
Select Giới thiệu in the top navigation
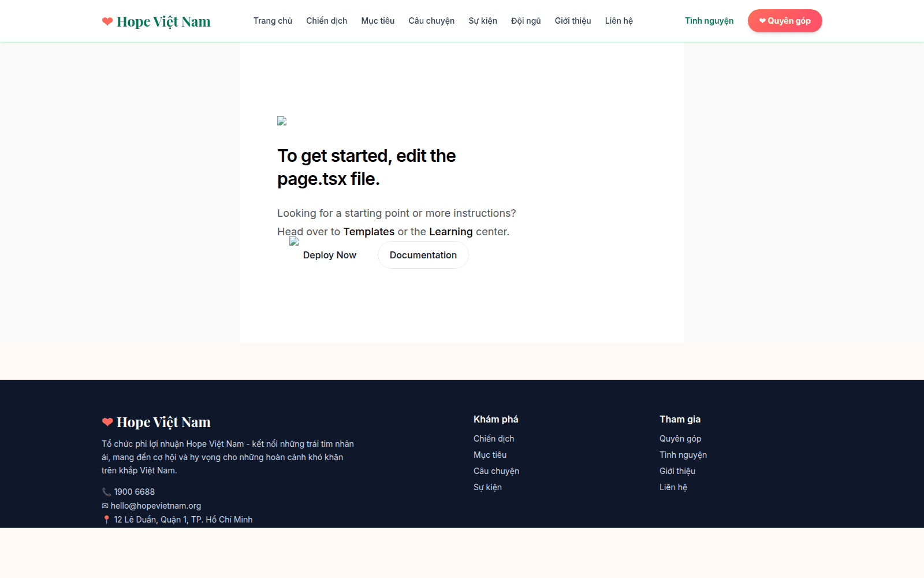572,21
